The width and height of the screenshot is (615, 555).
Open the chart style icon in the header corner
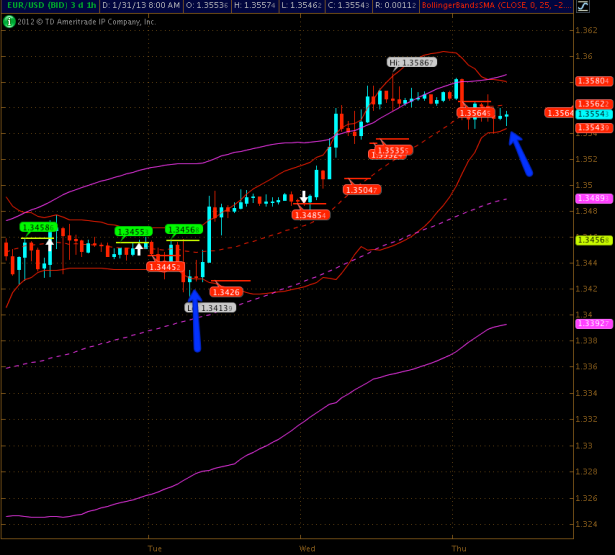pyautogui.click(x=583, y=6)
